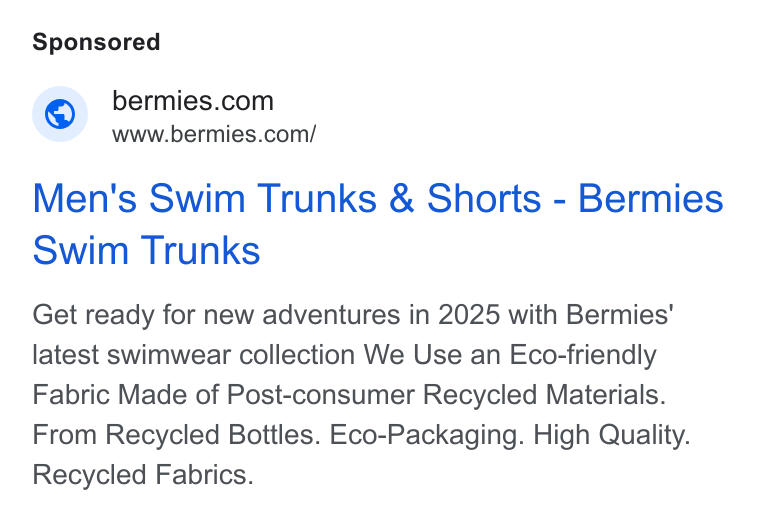
Task: Click the "Eco-friendly" word in description
Action: (x=583, y=355)
